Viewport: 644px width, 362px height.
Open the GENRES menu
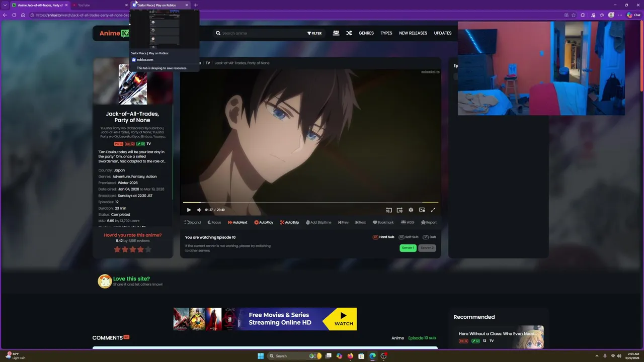[366, 33]
